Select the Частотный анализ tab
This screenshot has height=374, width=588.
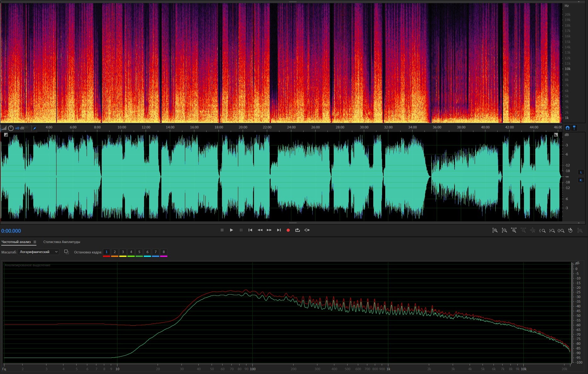tap(16, 242)
